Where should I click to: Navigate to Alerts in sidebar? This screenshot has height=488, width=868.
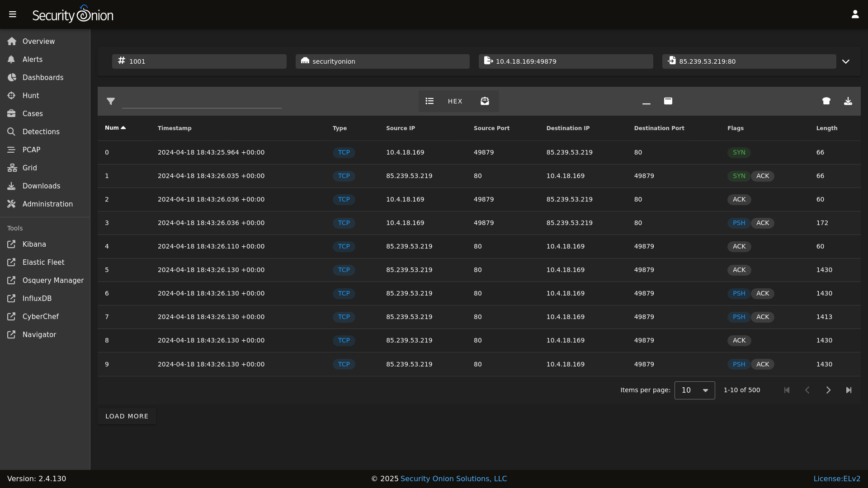click(x=33, y=60)
